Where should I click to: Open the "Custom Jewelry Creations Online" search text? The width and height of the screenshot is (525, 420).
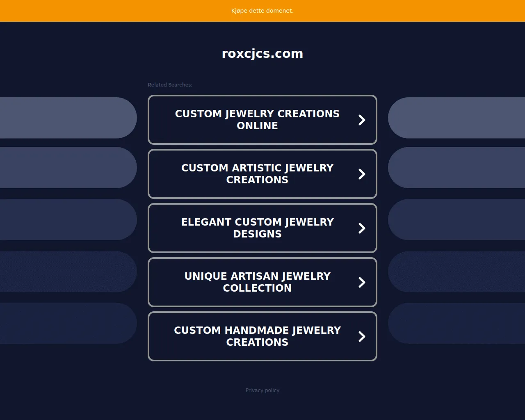pos(257,120)
